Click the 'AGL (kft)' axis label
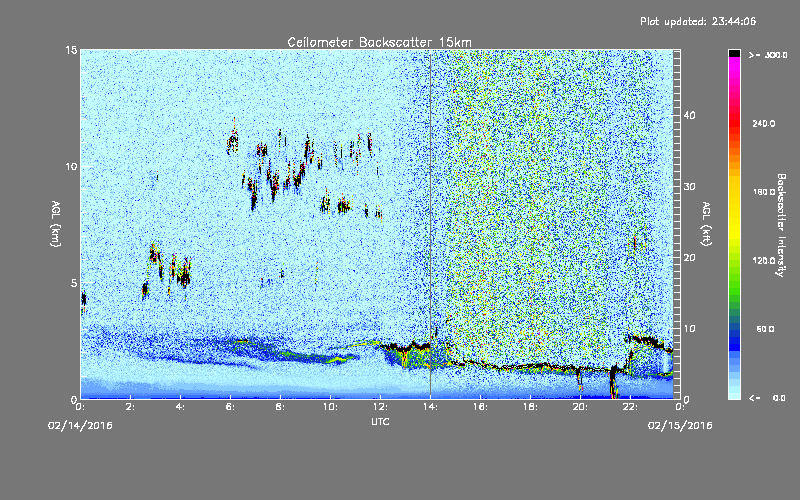The height and width of the screenshot is (500, 800). coord(706,224)
